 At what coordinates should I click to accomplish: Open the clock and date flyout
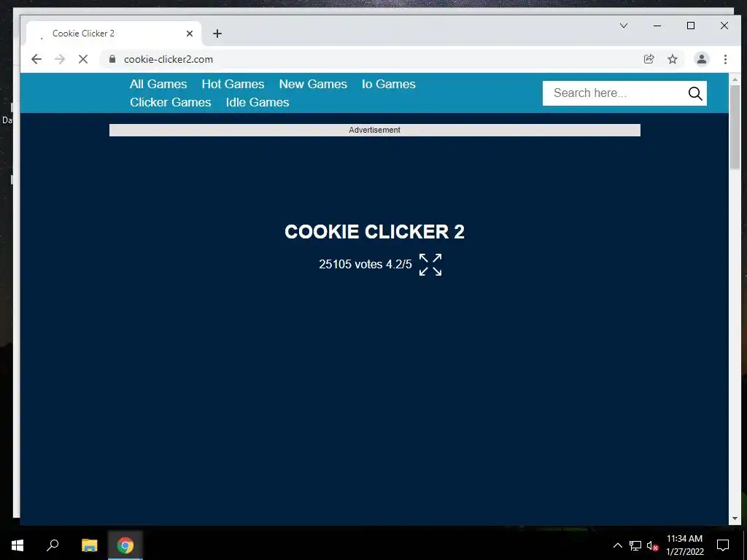684,545
